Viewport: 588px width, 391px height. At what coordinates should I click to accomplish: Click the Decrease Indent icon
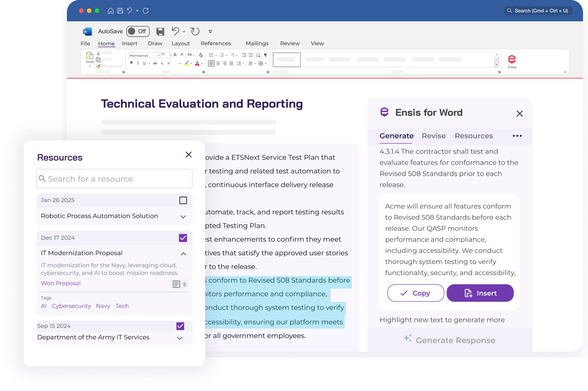244,55
